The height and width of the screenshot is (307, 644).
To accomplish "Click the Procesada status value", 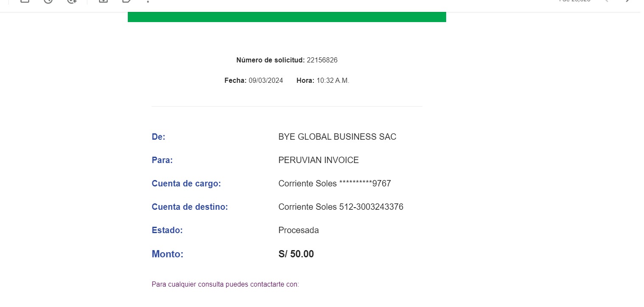I will tap(298, 231).
